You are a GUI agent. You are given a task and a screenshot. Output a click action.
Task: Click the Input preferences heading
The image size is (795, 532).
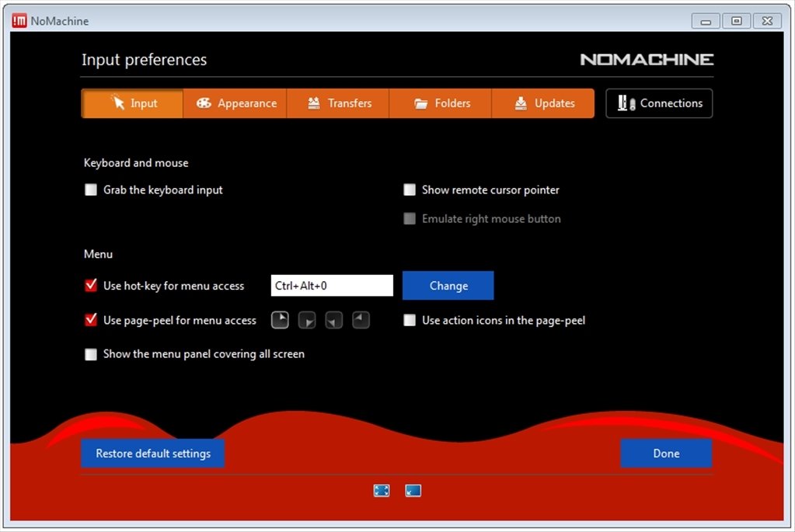coord(145,60)
